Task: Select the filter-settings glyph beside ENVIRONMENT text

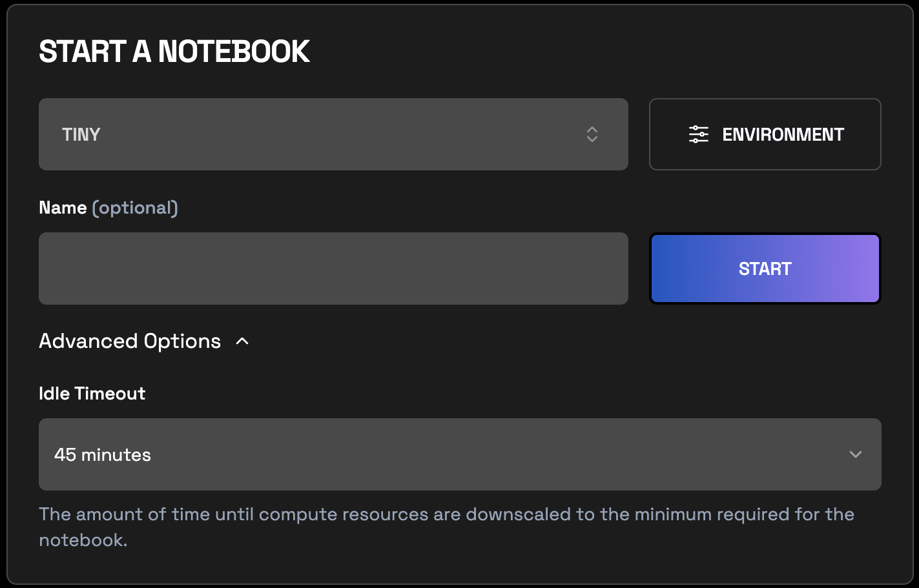Action: pyautogui.click(x=698, y=134)
